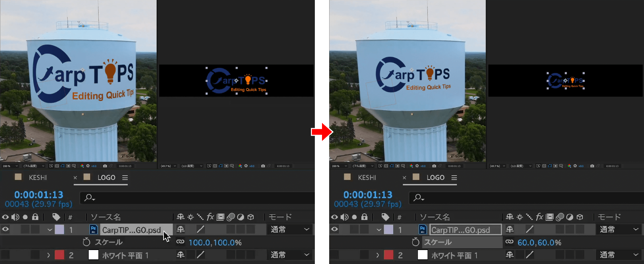
Task: Open the 200% zoom dropdown in left screenshot
Action: (10, 166)
